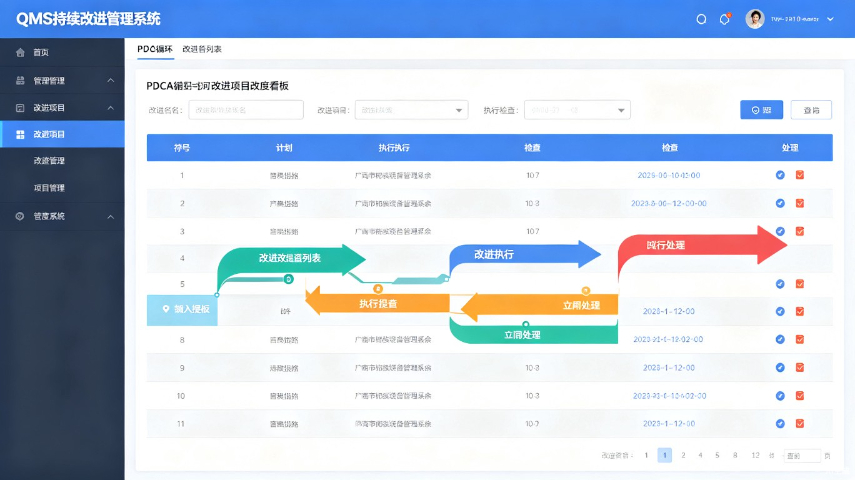Click blue check icon in the 插入模板 row

click(780, 311)
